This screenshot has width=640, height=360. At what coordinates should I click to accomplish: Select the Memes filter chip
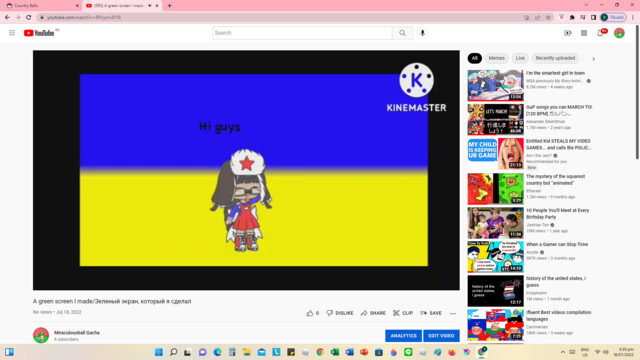point(496,58)
